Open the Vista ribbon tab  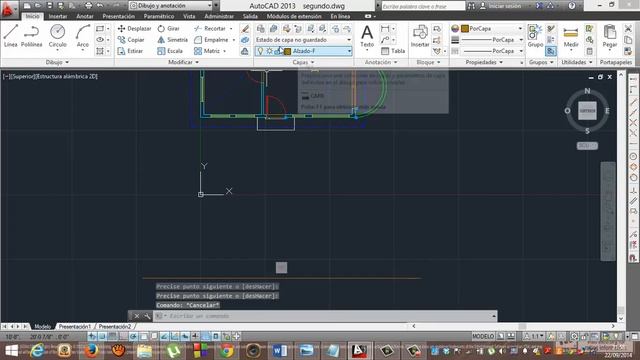tap(189, 16)
